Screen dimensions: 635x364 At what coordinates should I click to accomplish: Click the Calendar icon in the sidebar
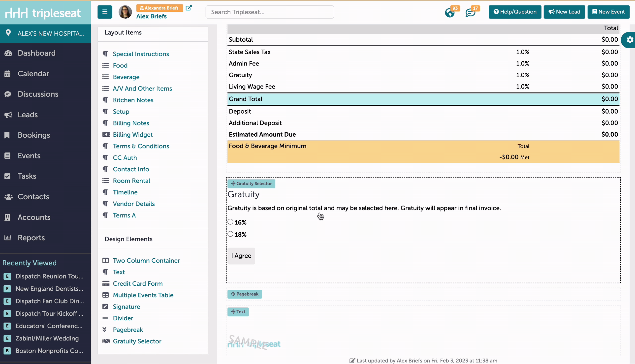point(7,74)
